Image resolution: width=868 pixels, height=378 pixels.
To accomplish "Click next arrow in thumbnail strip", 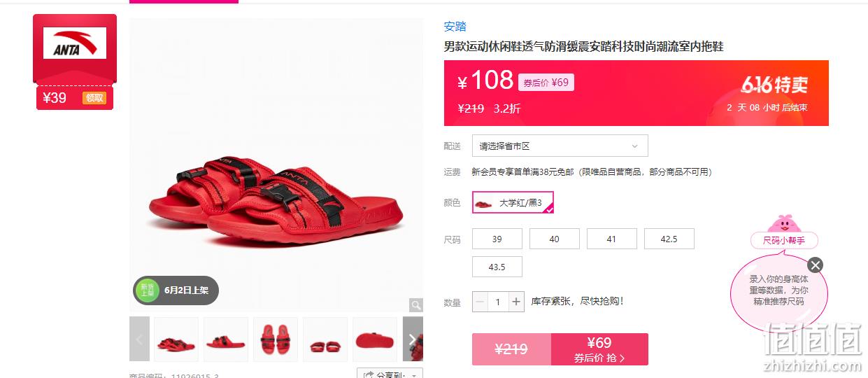I will tap(413, 339).
